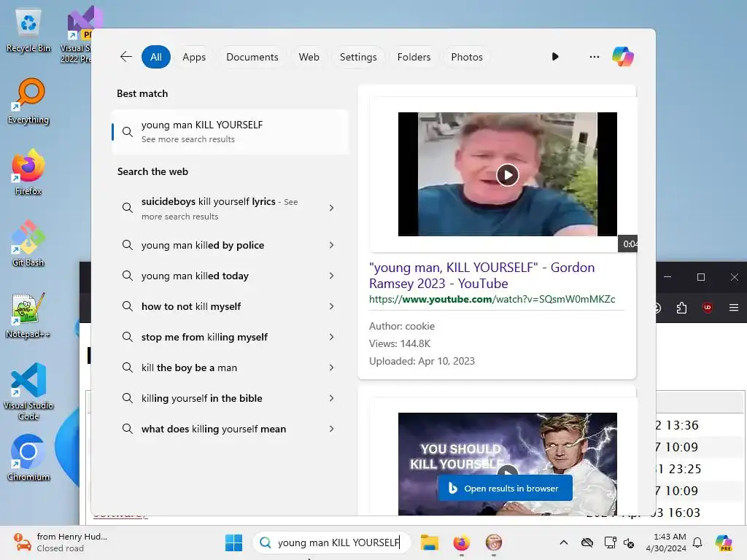Click the muted volume tray icon
Screen dimensions: 747x560
coord(629,542)
